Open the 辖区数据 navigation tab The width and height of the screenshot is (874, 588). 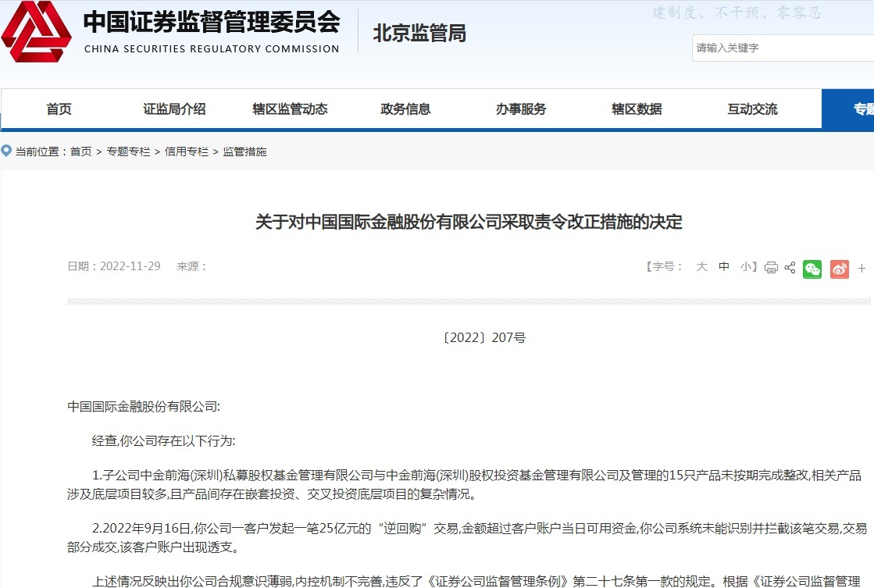637,109
